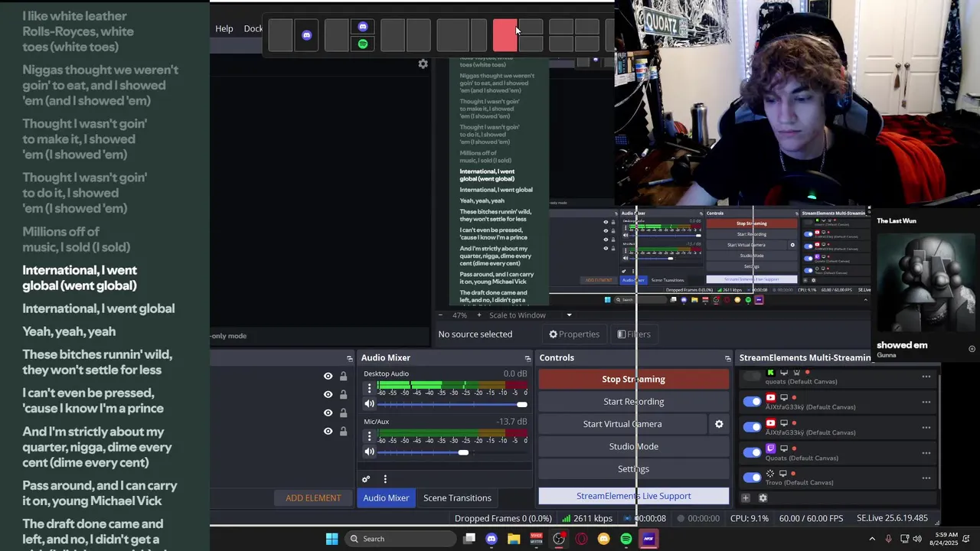This screenshot has height=551, width=980.
Task: Click the Kick platform icon for quoats
Action: pyautogui.click(x=770, y=373)
